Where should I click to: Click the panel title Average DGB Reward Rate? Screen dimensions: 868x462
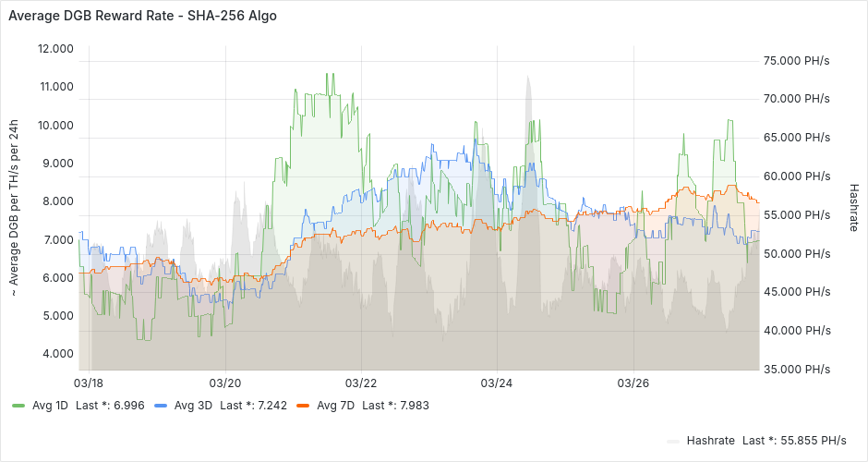[x=142, y=16]
